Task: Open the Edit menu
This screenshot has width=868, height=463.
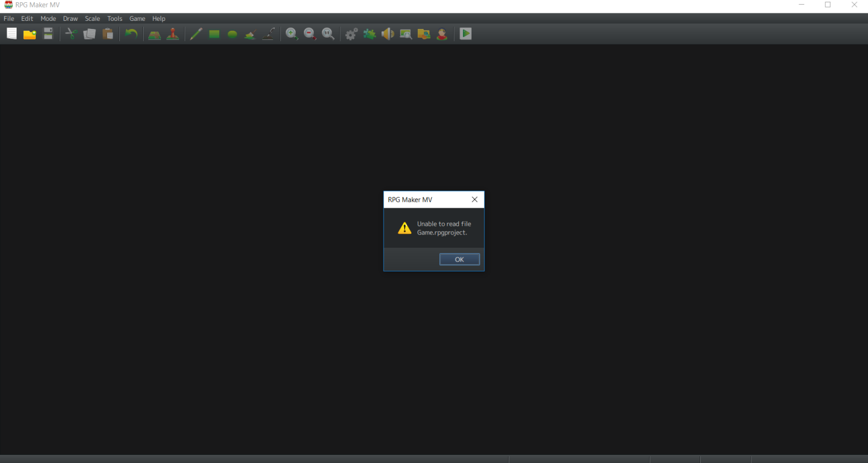Action: click(27, 19)
